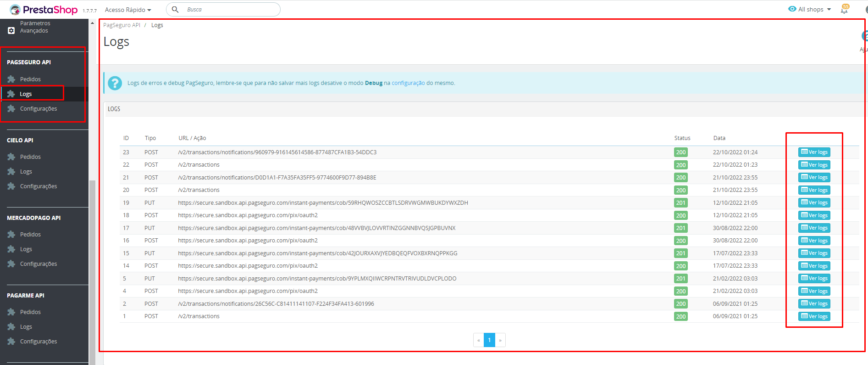Click the URL / Ação column header
The image size is (868, 365).
click(192, 138)
